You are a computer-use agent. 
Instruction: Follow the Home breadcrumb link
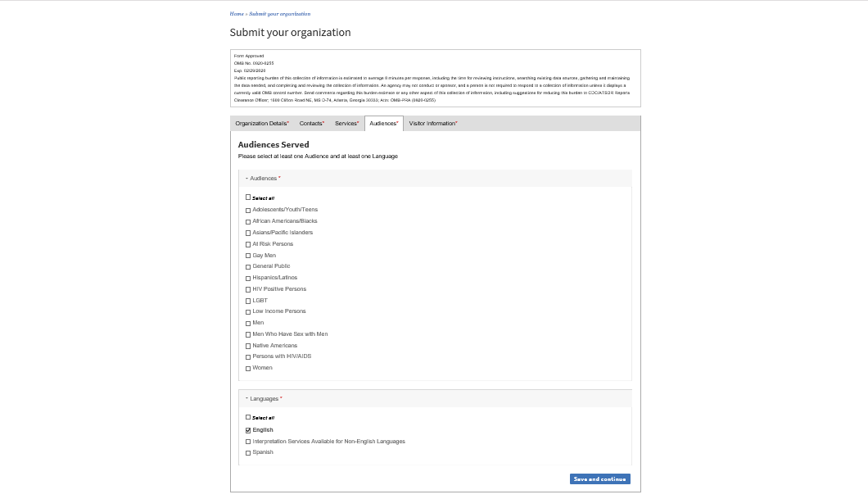pyautogui.click(x=237, y=14)
